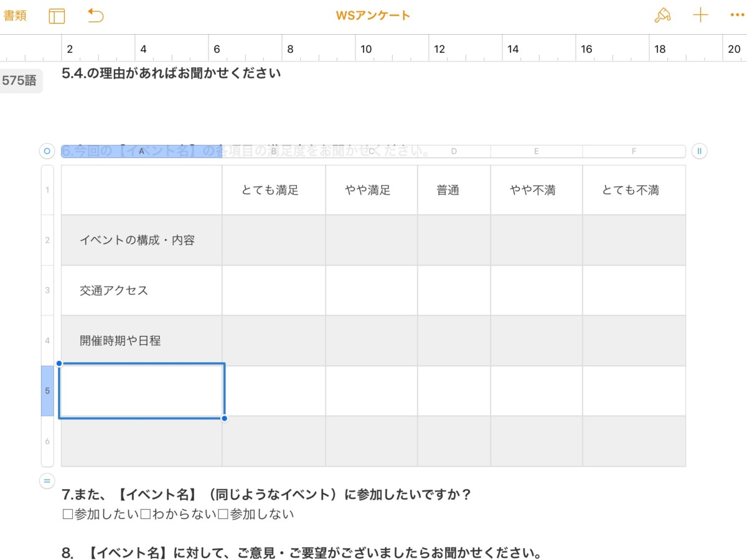
Task: Tap the add-column handle at table right
Action: [x=700, y=151]
